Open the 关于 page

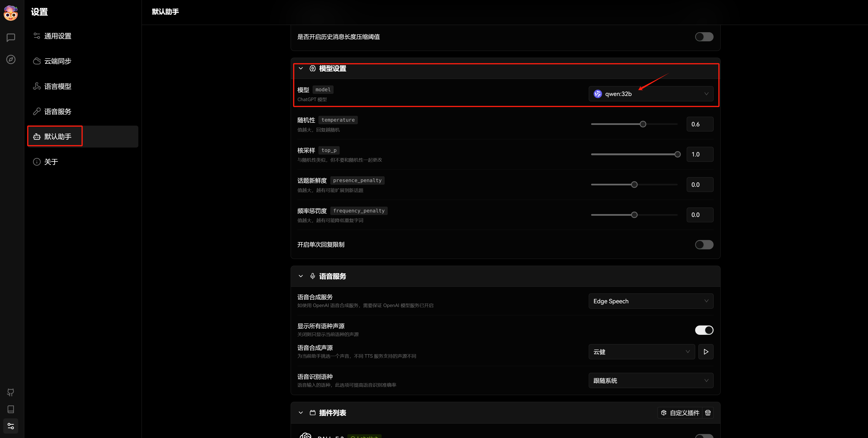51,162
